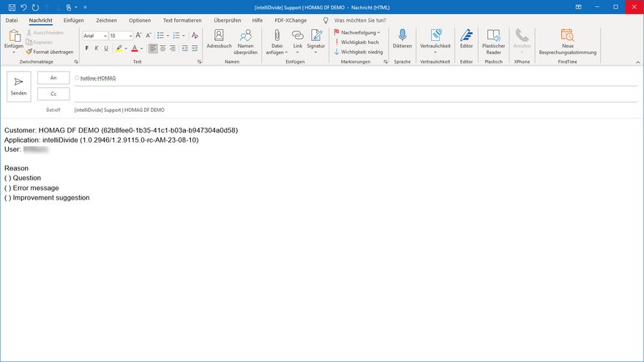
Task: Open the PDF-XChange tab
Action: click(291, 20)
